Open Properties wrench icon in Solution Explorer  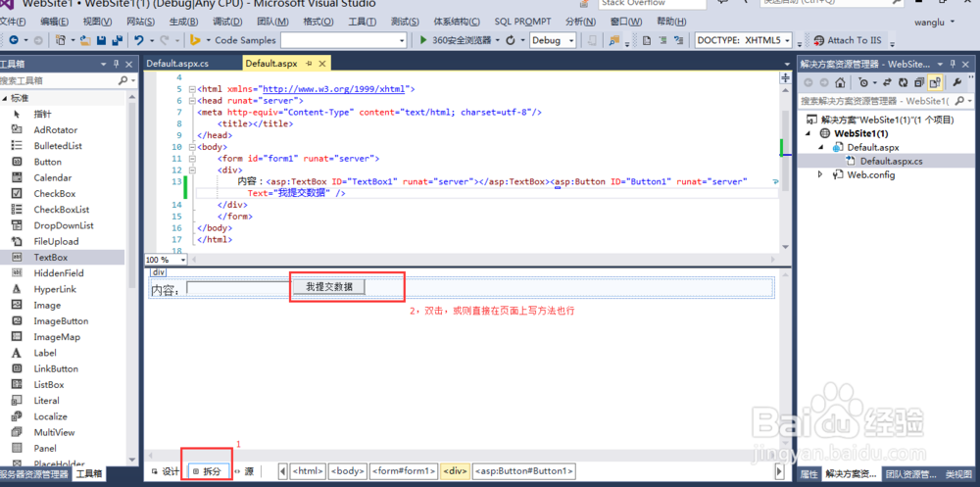pos(956,82)
